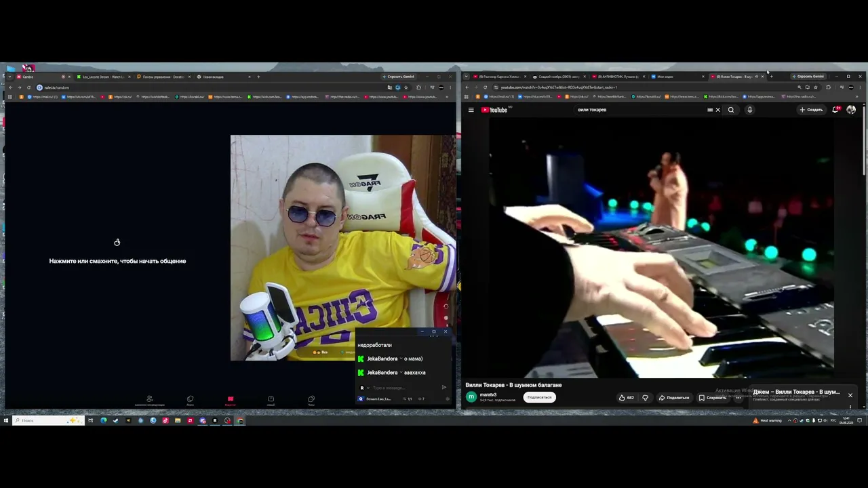Clear the YouTube search query

tap(717, 110)
